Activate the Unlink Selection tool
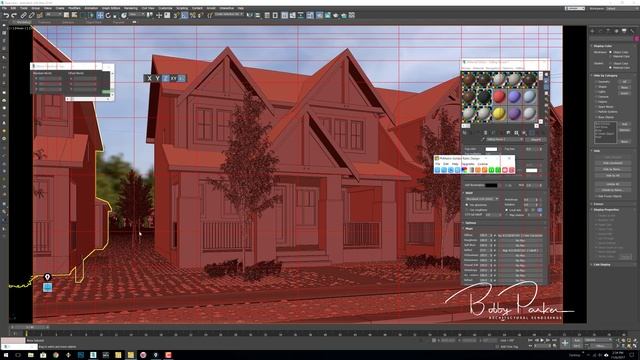This screenshot has width=640, height=360. (31, 16)
